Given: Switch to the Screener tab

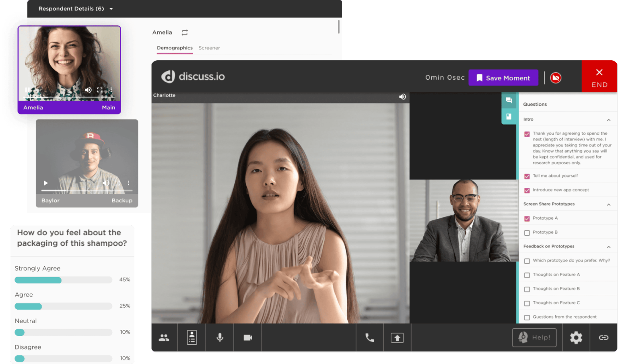Looking at the screenshot, I should tap(209, 48).
